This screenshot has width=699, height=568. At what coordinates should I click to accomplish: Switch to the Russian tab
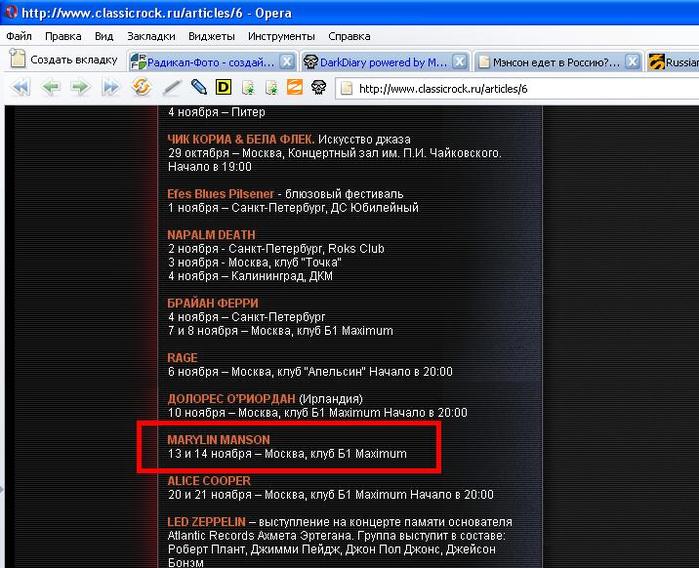pos(673,62)
